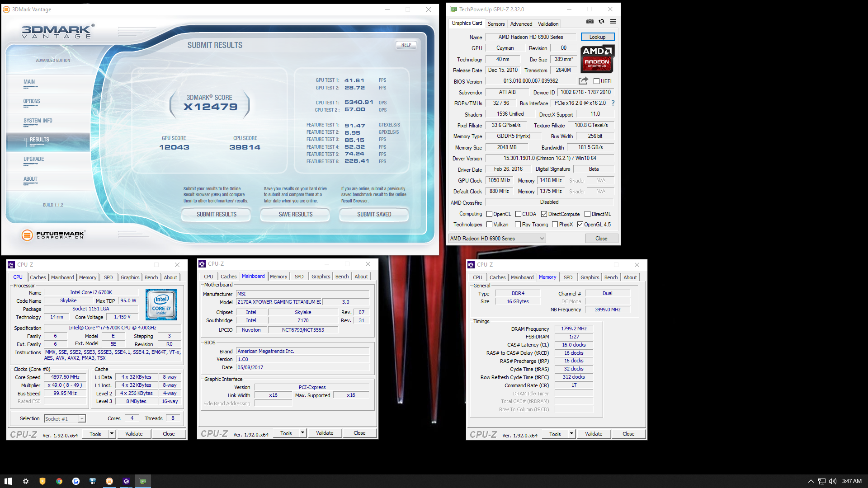The height and width of the screenshot is (488, 868).
Task: Click the BIOS export share icon
Action: tap(583, 81)
